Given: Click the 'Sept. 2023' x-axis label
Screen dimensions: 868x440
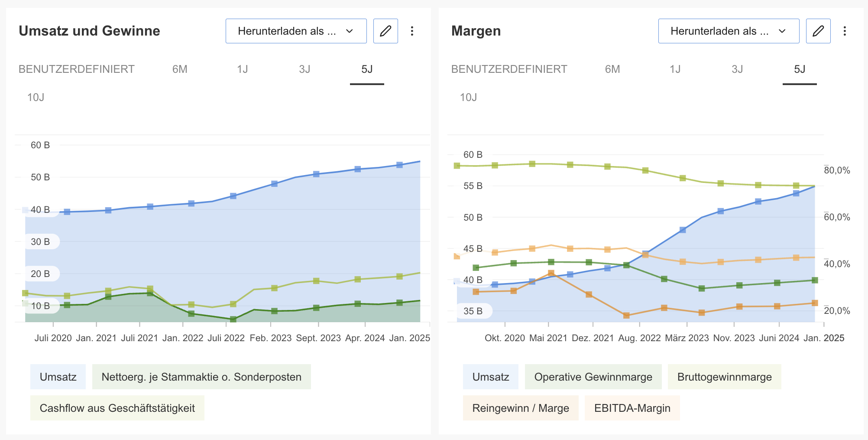Looking at the screenshot, I should [318, 338].
